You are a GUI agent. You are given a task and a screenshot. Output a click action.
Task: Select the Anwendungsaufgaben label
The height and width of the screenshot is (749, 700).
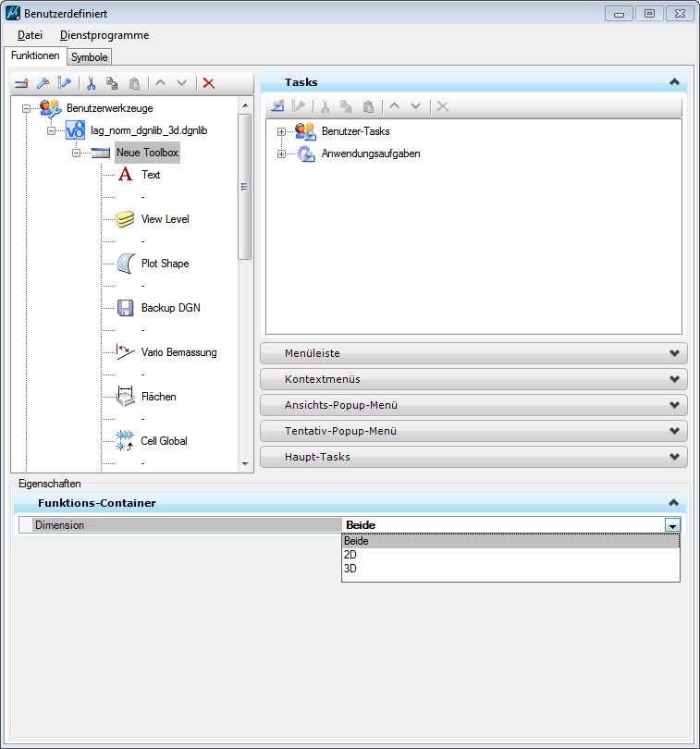[371, 153]
